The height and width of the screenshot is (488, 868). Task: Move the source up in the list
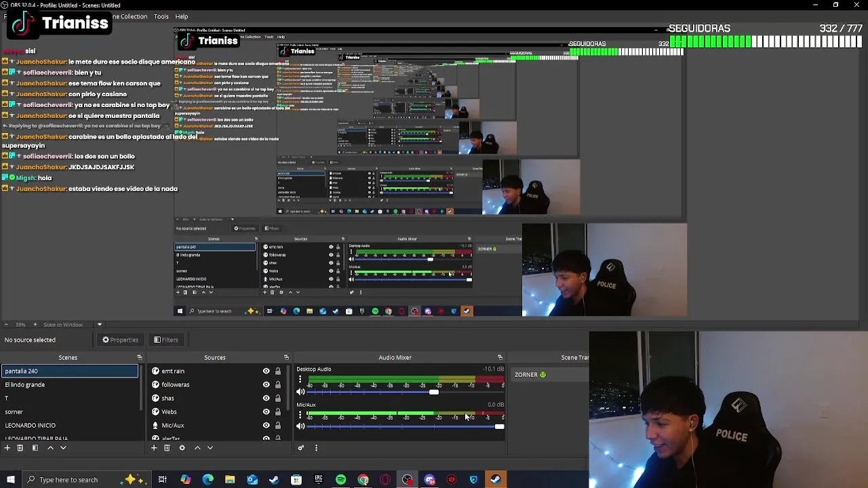click(197, 448)
